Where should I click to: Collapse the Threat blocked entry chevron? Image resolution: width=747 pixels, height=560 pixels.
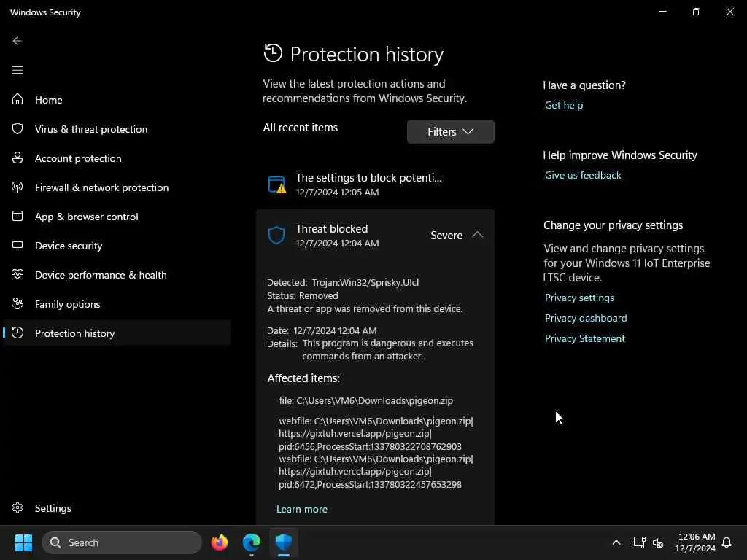point(477,235)
